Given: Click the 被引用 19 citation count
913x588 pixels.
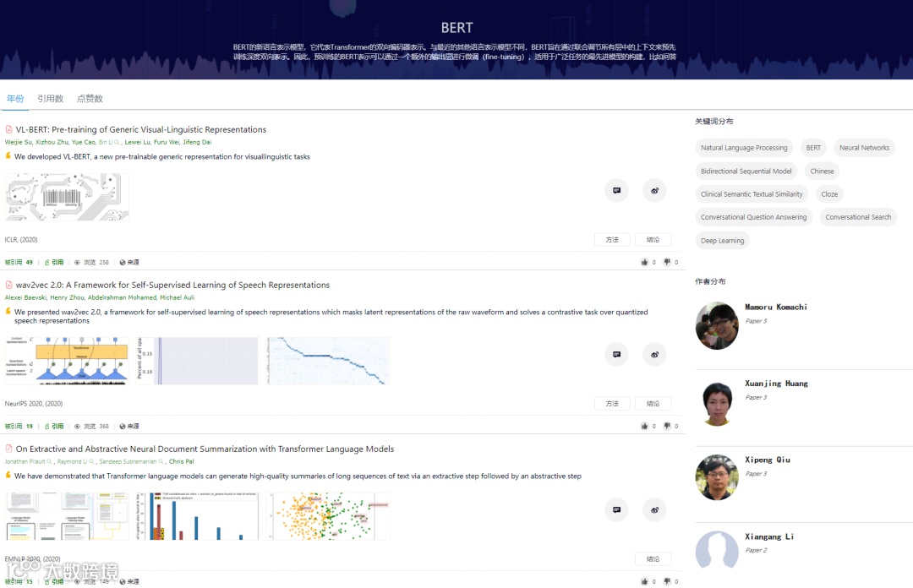Looking at the screenshot, I should point(19,426).
